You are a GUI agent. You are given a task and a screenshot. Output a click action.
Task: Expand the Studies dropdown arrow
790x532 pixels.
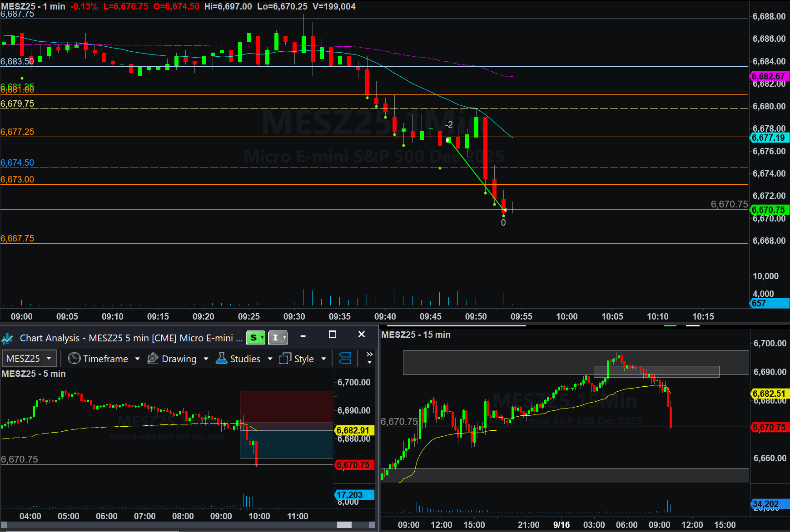click(270, 359)
